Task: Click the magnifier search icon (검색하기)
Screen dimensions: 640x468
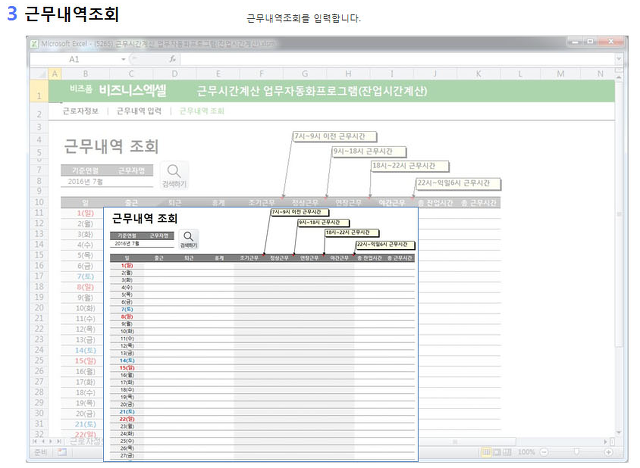Action: 174,175
